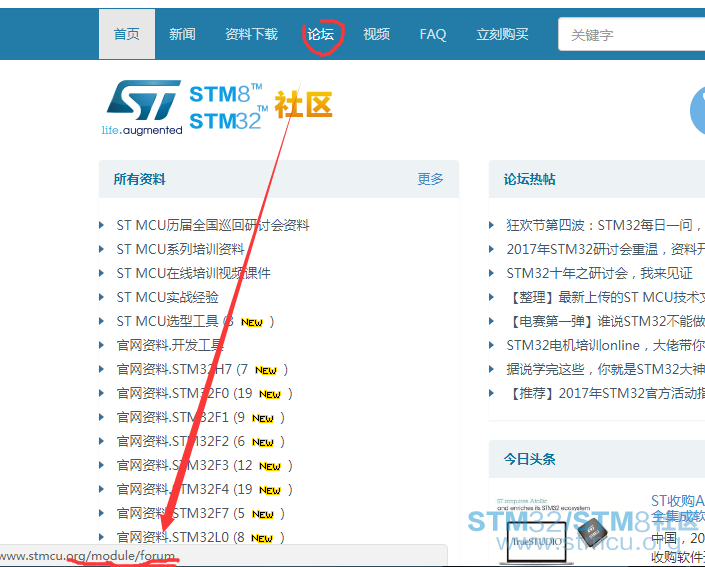Open STM32十年之研讨会，我来见证 post
Viewport: 705px width, 567px height.
[599, 273]
